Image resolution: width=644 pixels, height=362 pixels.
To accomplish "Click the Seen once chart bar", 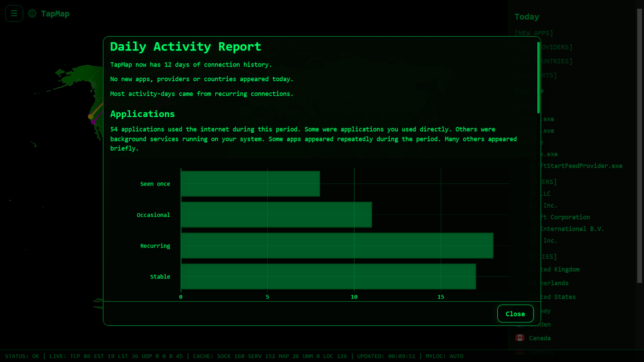I will click(250, 184).
